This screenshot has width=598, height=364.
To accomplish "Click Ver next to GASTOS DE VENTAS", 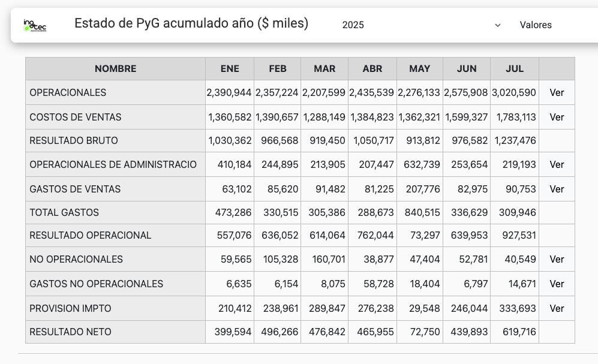I will (557, 189).
